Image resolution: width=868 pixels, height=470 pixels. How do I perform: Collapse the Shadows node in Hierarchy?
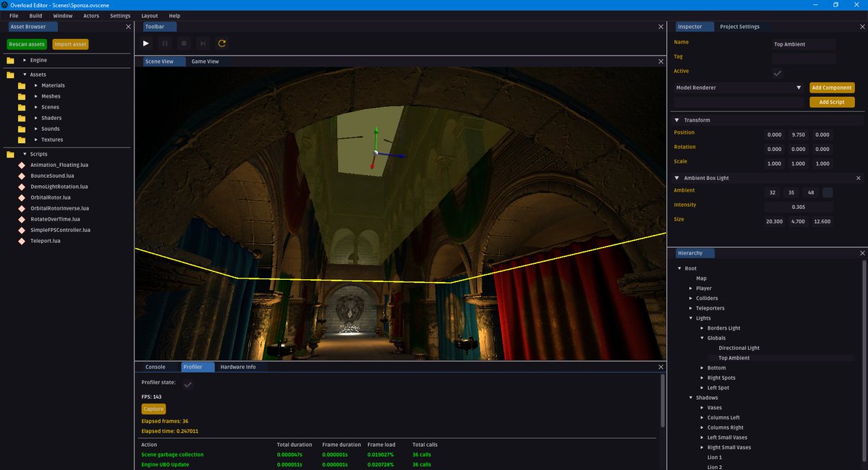[691, 398]
